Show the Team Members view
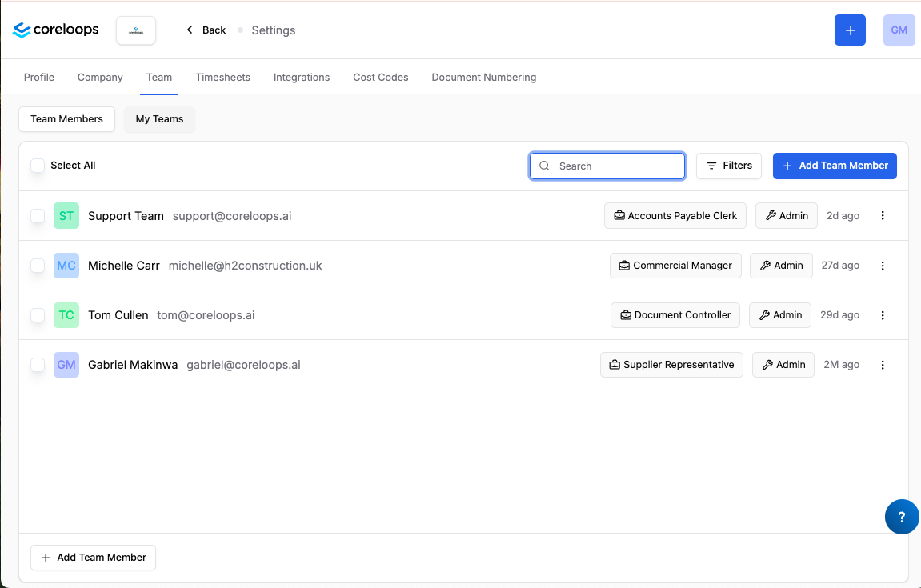Image resolution: width=921 pixels, height=588 pixels. [67, 118]
